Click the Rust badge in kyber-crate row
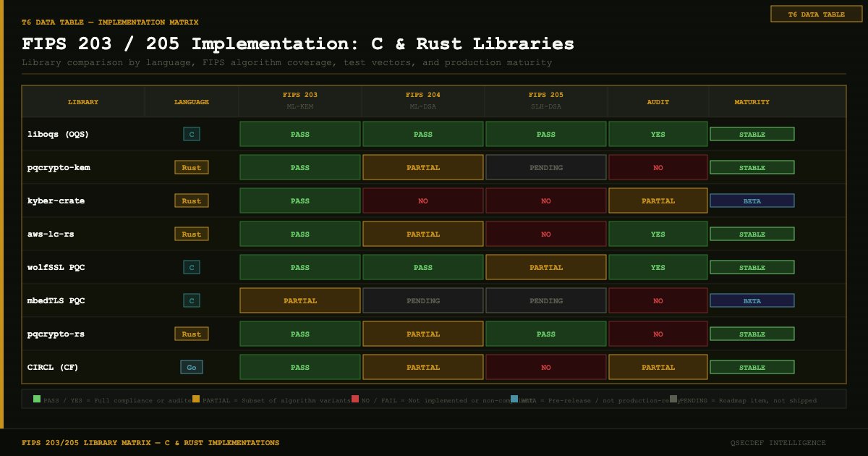This screenshot has height=456, width=868. pos(192,200)
